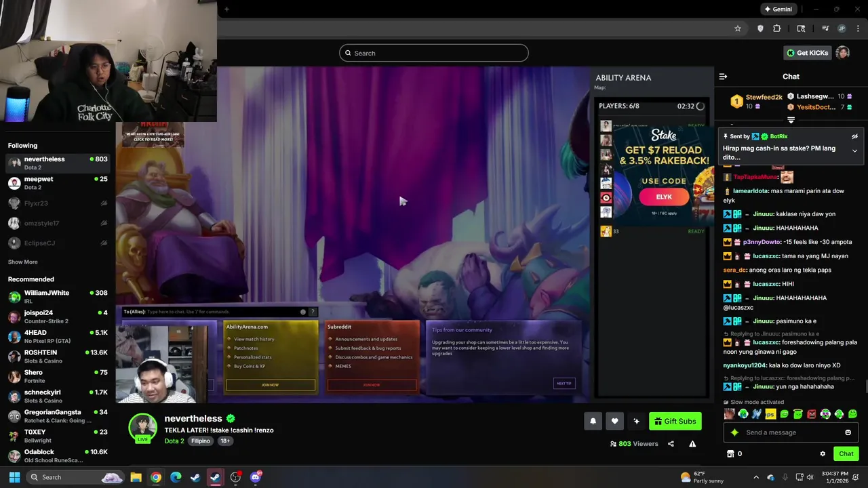
Task: Hide the pinned BotRix message
Action: pos(854,136)
